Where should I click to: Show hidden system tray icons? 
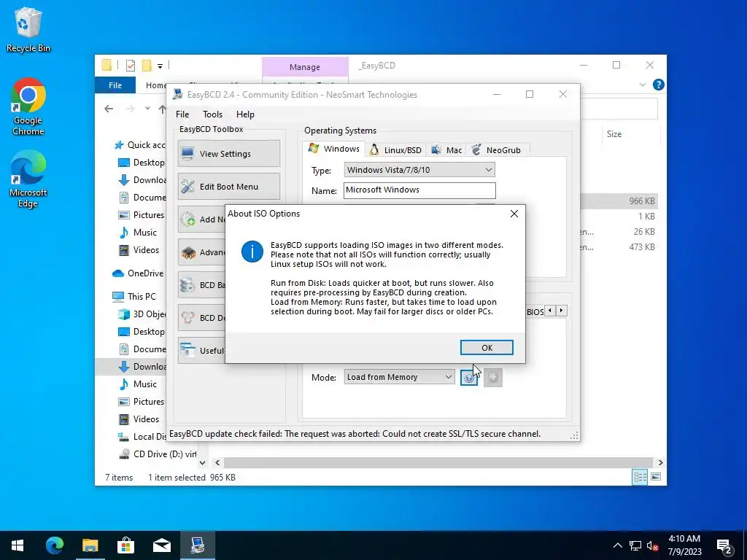click(617, 545)
